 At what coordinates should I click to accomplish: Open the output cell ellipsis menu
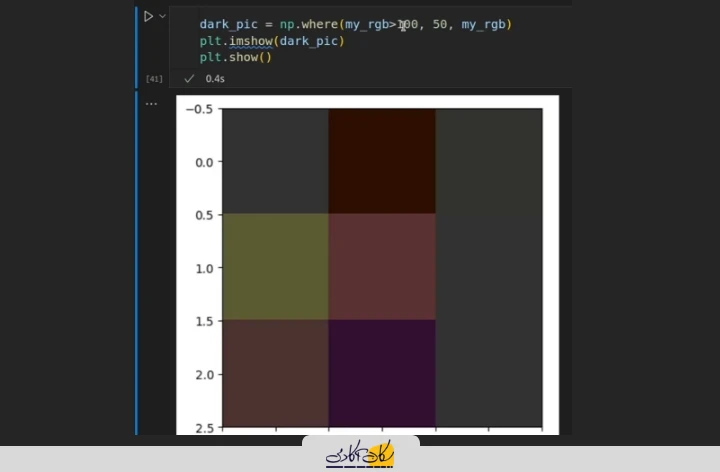151,103
